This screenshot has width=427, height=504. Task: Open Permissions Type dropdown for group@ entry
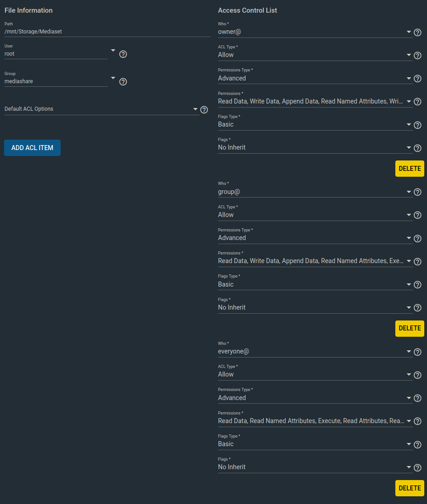[315, 236]
